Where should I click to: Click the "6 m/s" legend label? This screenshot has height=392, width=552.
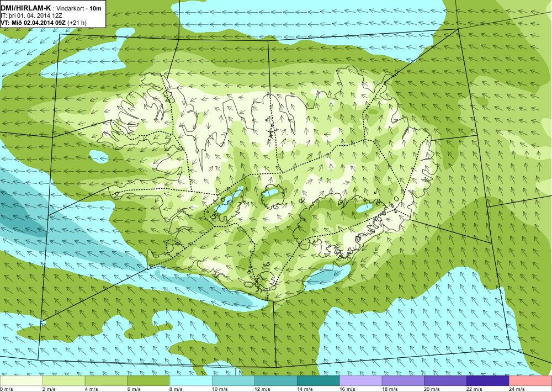[134, 389]
